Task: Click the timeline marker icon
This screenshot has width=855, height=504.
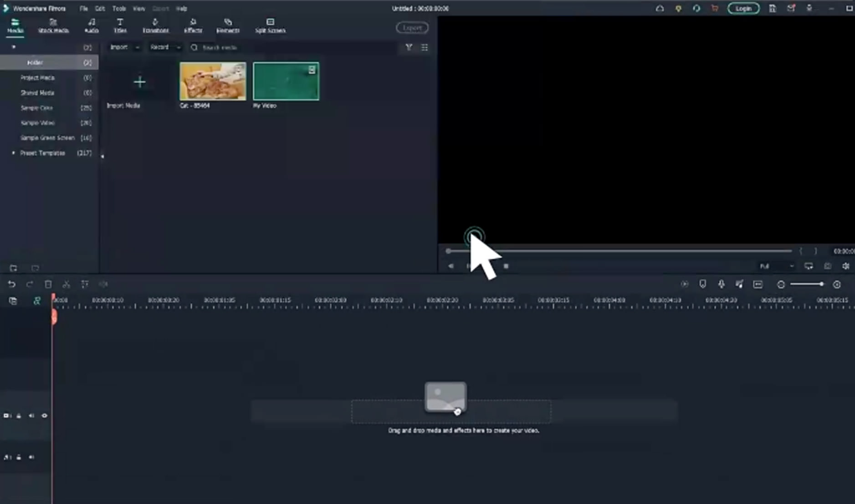Action: 702,284
